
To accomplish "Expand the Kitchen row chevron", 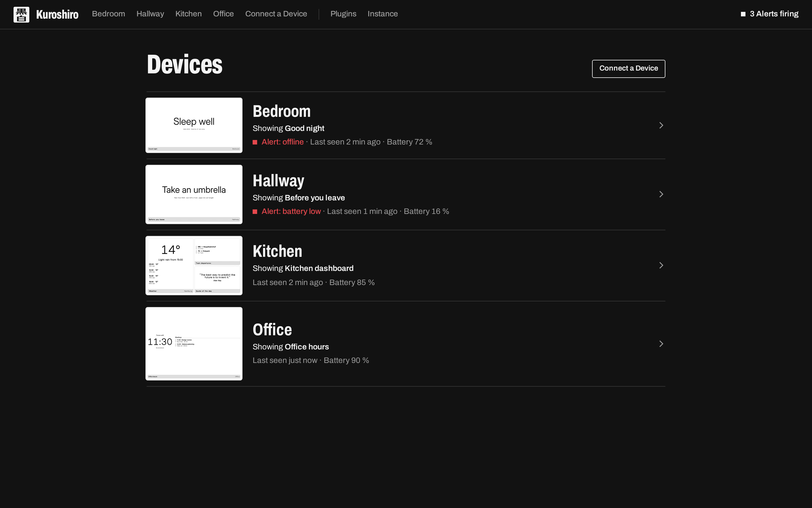I will 661,265.
